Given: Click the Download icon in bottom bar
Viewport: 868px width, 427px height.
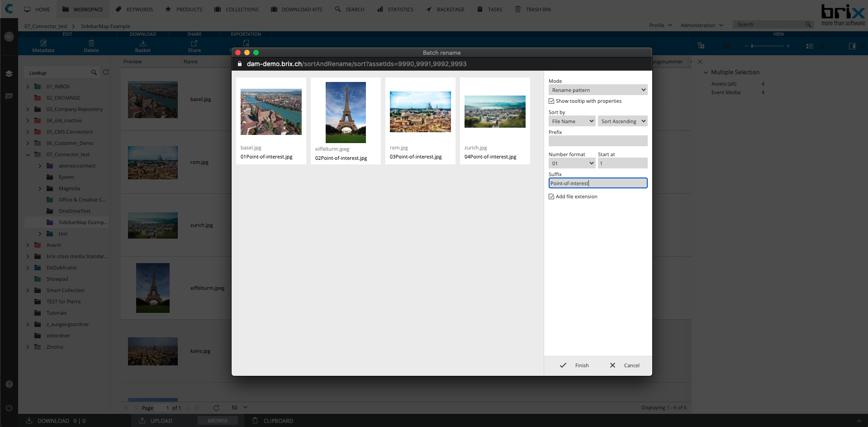Looking at the screenshot, I should click(29, 421).
